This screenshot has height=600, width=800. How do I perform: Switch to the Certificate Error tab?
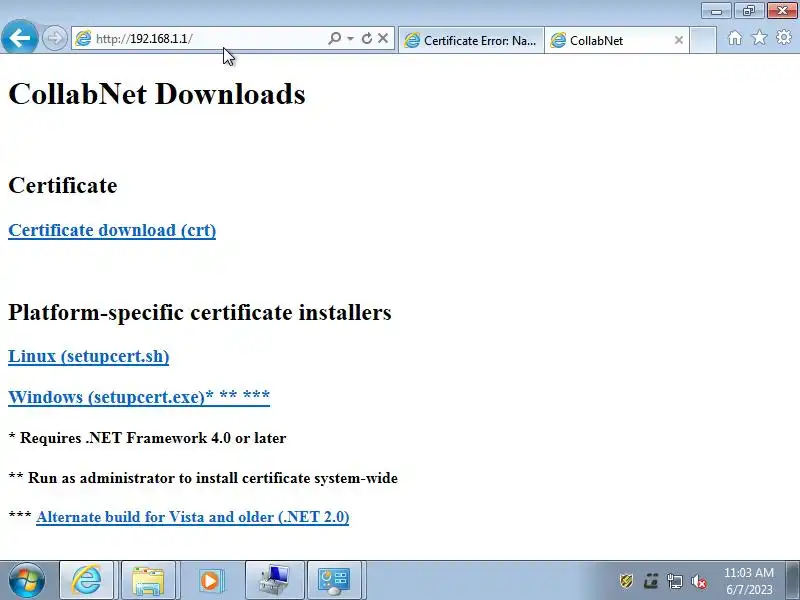470,40
